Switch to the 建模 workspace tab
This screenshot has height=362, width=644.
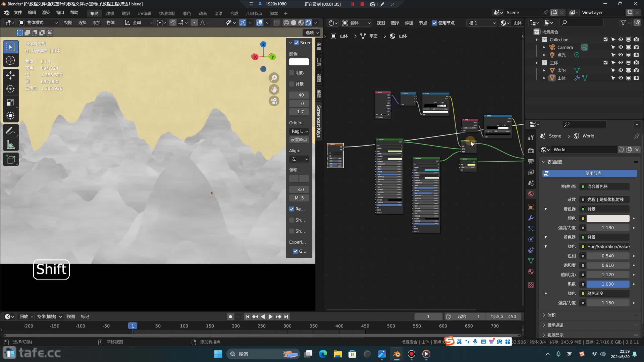(x=110, y=13)
